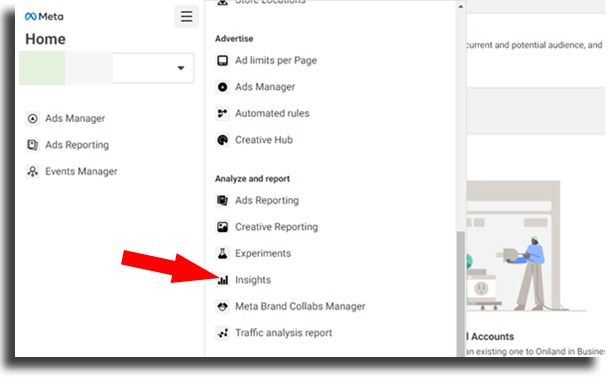The image size is (610, 377).
Task: Open Experiments
Action: pos(263,253)
